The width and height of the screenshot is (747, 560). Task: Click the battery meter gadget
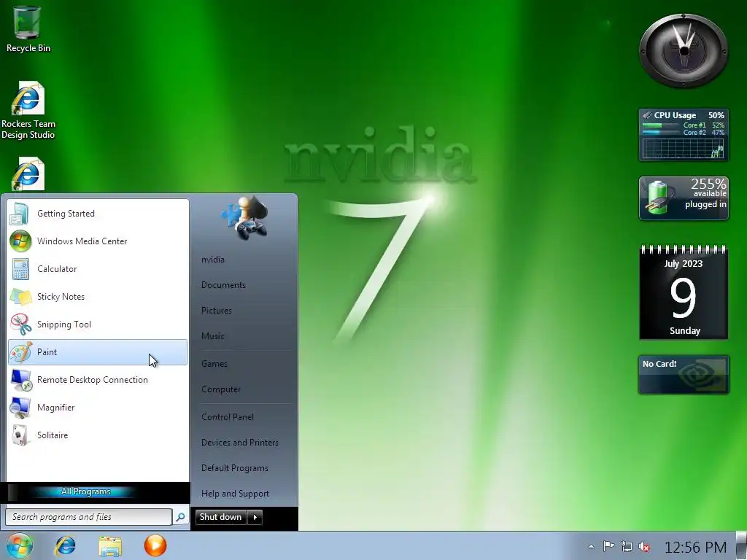pos(684,198)
